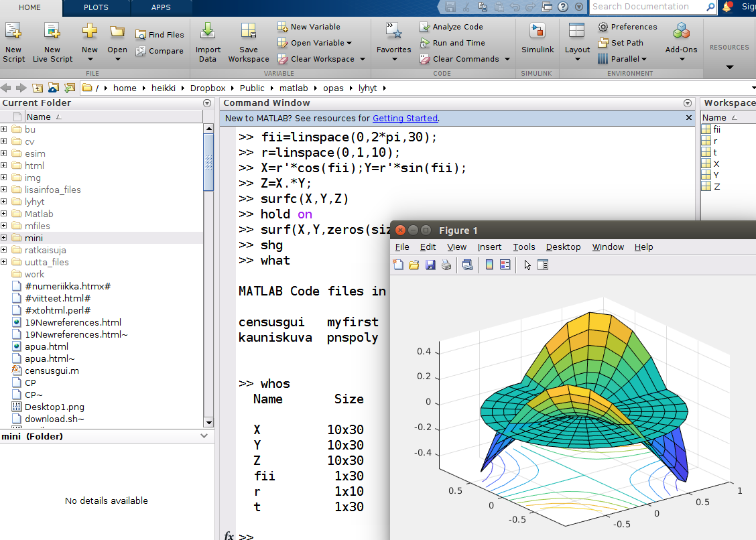756x540 pixels.
Task: Click the notification bell icon
Action: tap(727, 7)
